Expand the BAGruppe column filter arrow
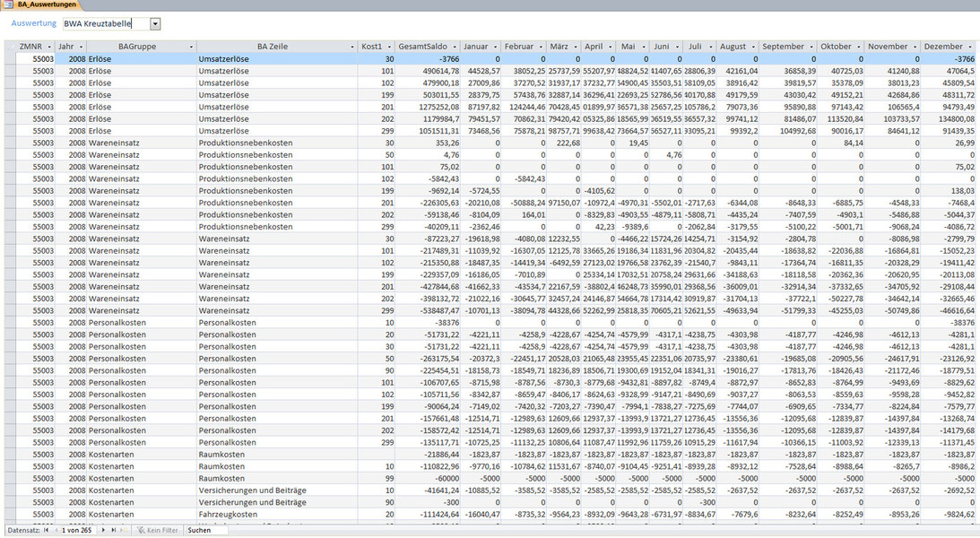 [x=191, y=47]
